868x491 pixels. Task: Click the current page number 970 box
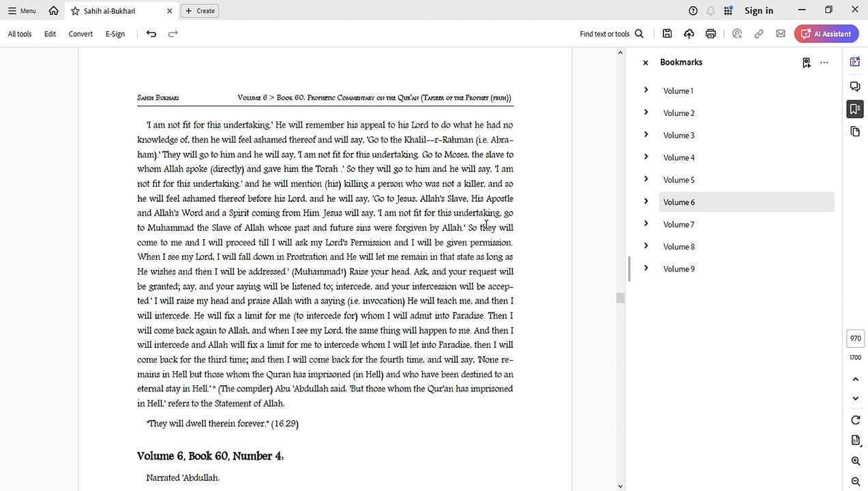tap(855, 338)
